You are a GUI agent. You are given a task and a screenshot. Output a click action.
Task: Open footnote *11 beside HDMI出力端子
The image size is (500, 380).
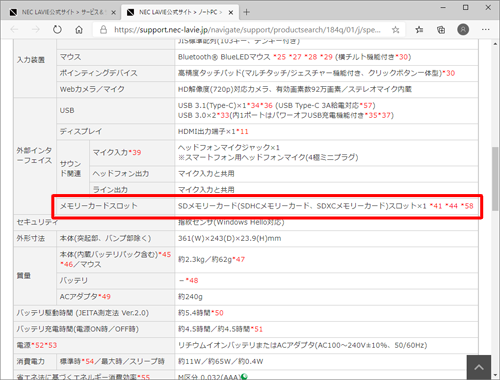point(242,132)
